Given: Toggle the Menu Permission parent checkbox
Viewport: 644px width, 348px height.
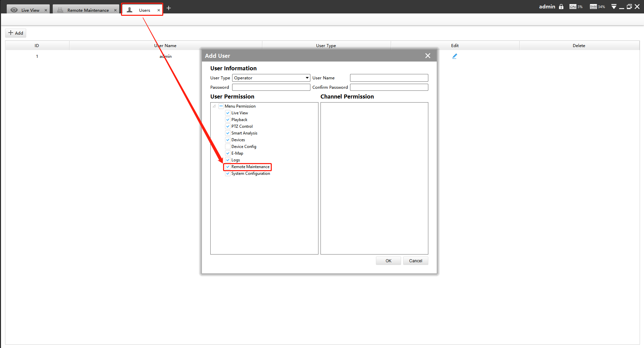Looking at the screenshot, I should pos(221,106).
